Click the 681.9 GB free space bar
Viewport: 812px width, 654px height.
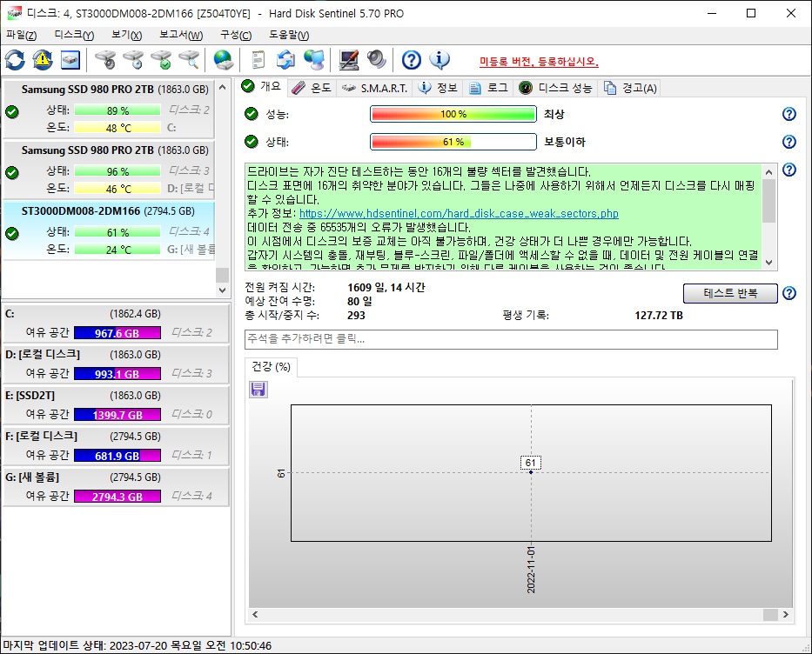tap(117, 456)
